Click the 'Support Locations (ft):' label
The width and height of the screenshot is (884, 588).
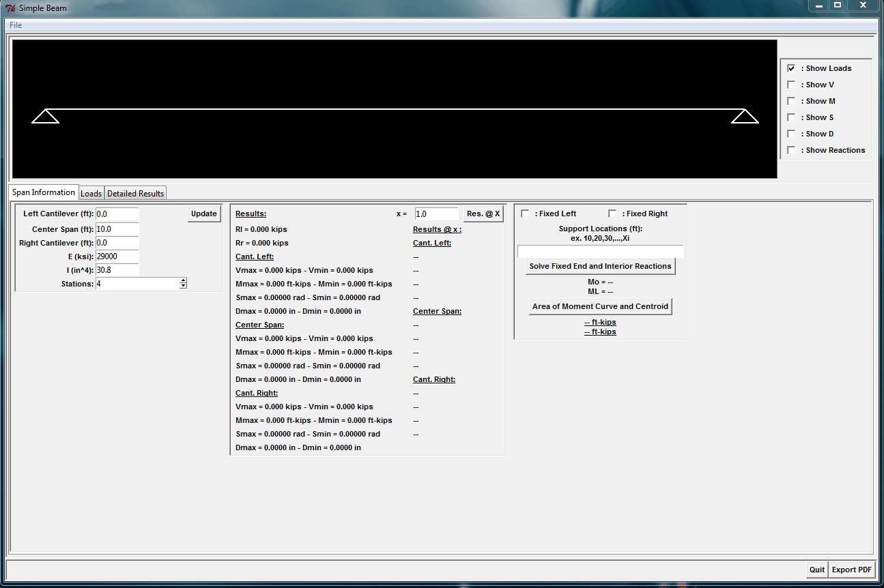point(601,229)
